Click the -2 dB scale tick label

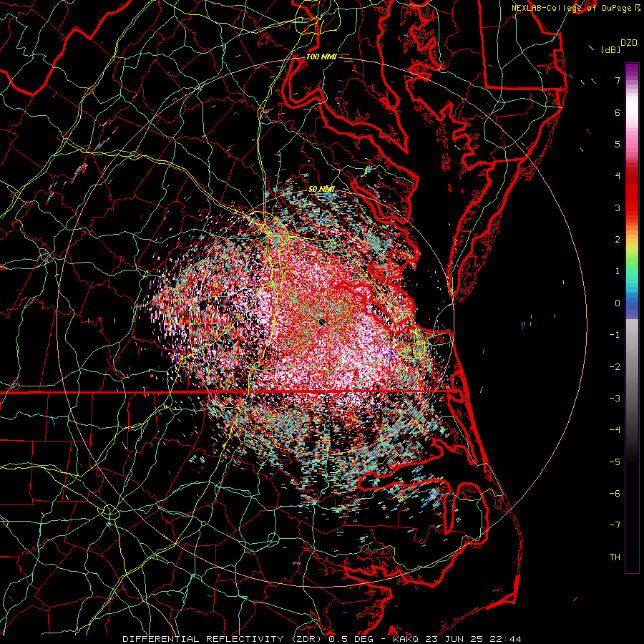coord(615,367)
